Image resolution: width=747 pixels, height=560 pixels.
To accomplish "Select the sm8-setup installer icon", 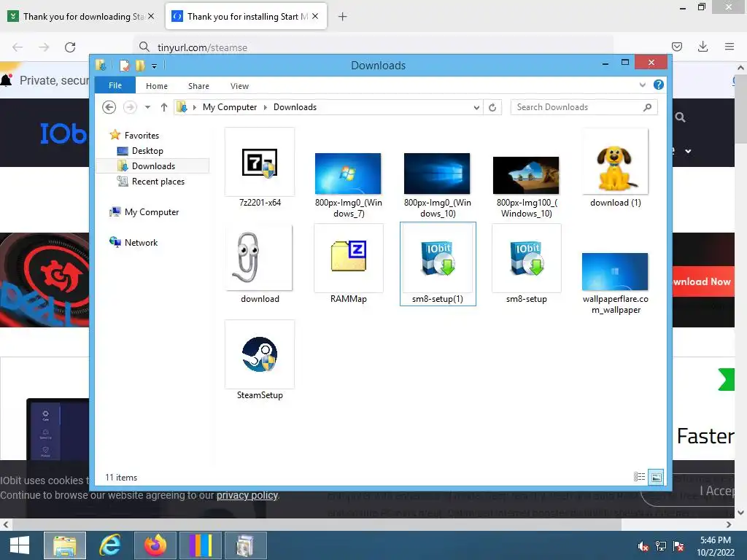I will pyautogui.click(x=527, y=264).
